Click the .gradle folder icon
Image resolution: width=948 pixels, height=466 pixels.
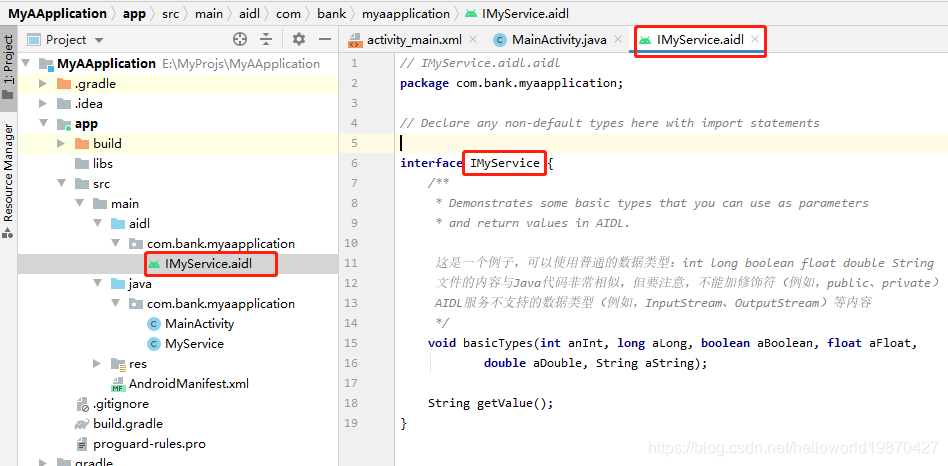[64, 83]
